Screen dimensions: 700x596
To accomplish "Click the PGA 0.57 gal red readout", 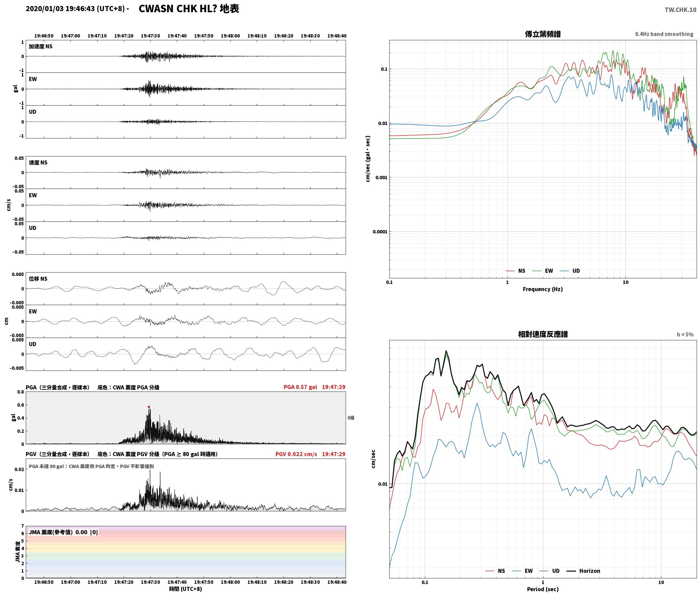I will 300,387.
